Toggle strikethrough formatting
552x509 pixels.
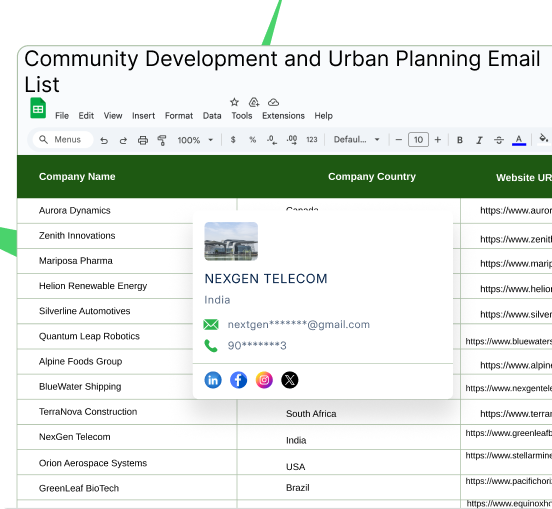[499, 140]
